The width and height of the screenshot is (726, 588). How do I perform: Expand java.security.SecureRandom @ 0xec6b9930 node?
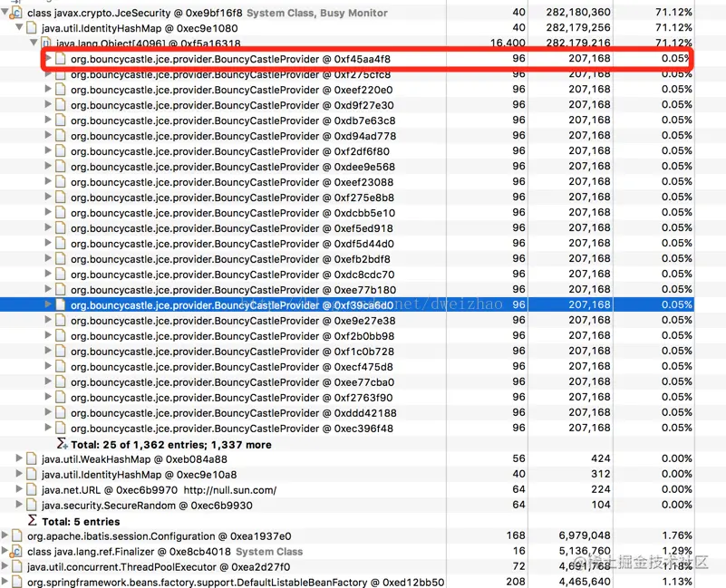point(19,504)
